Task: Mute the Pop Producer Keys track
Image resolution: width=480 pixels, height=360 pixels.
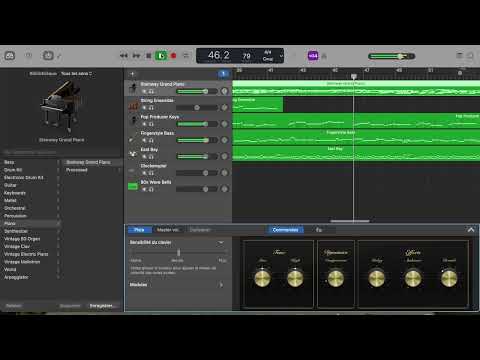Action: (144, 124)
